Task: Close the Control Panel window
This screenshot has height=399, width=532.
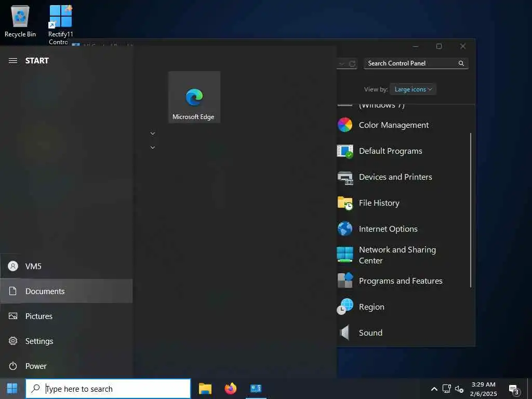Action: [x=463, y=46]
